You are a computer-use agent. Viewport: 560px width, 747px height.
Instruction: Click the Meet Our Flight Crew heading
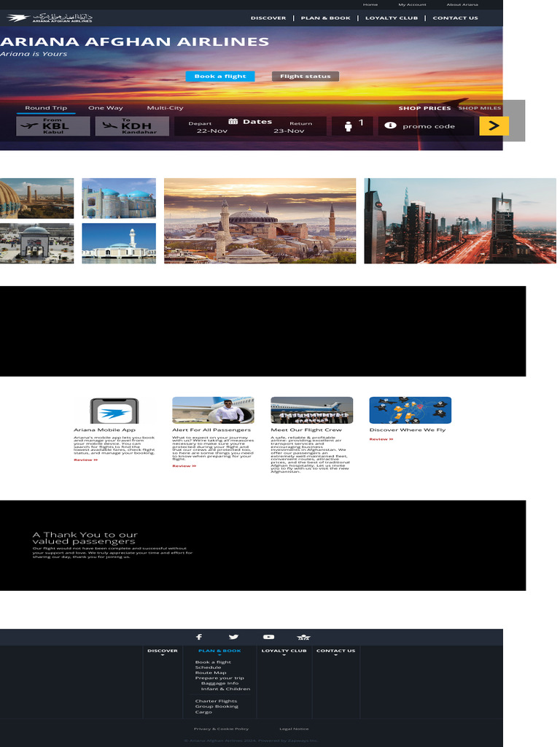306,430
